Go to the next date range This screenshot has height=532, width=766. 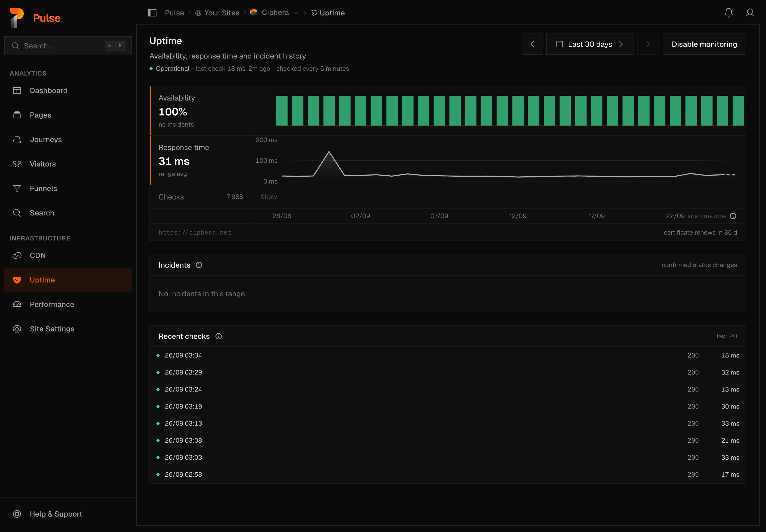coord(648,44)
